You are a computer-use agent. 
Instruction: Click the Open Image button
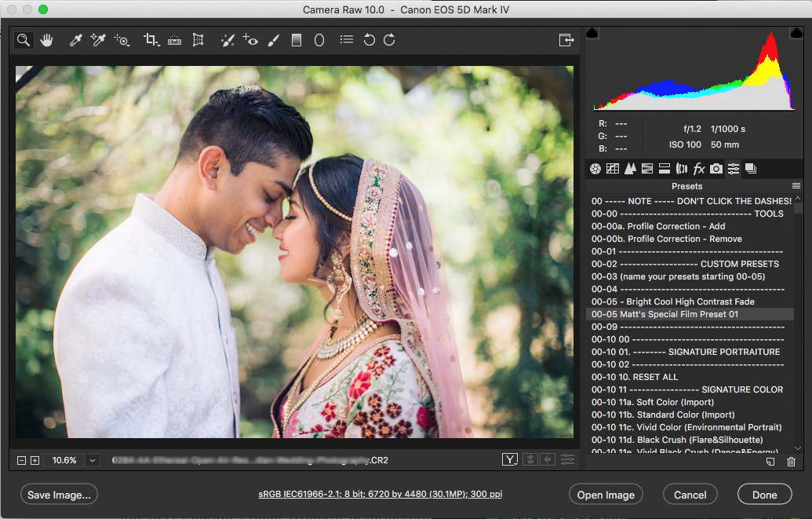point(606,495)
